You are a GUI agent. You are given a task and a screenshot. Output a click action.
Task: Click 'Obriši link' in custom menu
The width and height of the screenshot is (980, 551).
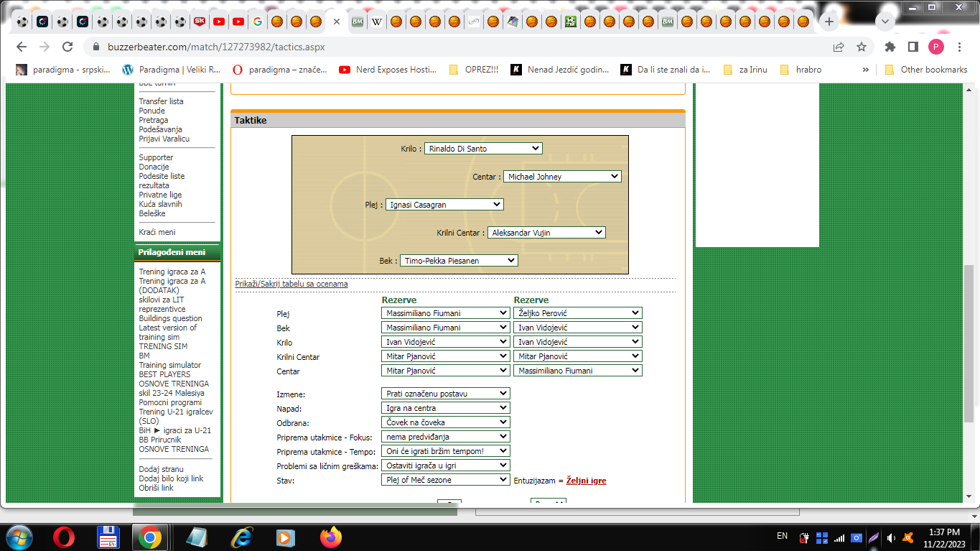[x=157, y=488]
